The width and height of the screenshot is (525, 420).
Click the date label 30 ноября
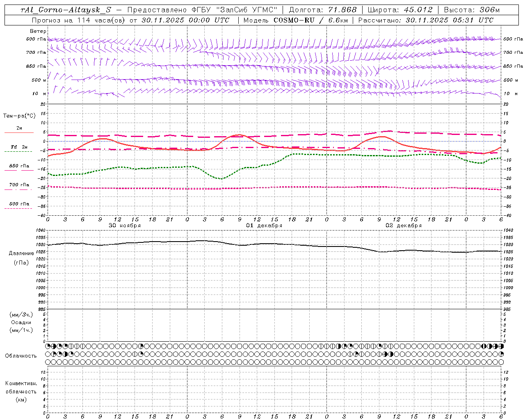(125, 226)
